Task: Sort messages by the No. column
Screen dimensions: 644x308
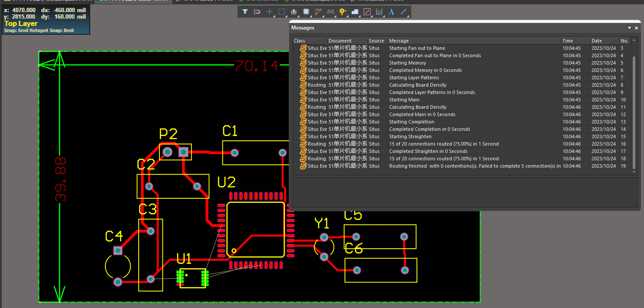Action: (x=625, y=41)
